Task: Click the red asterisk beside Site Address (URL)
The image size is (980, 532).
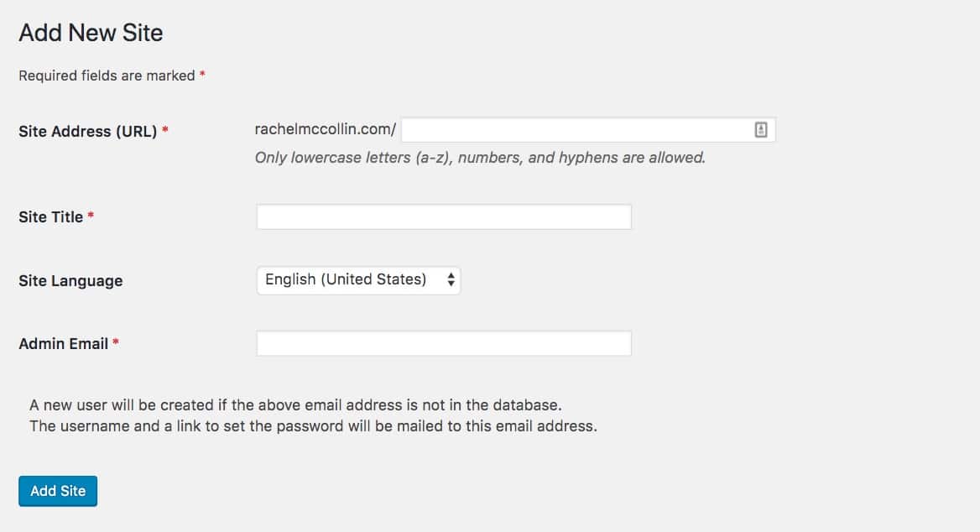Action: point(165,130)
